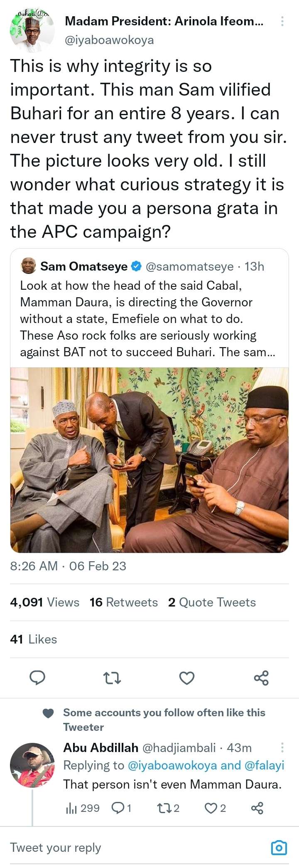299x868 pixels.
Task: Like the main tweet with heart icon
Action: (x=186, y=678)
